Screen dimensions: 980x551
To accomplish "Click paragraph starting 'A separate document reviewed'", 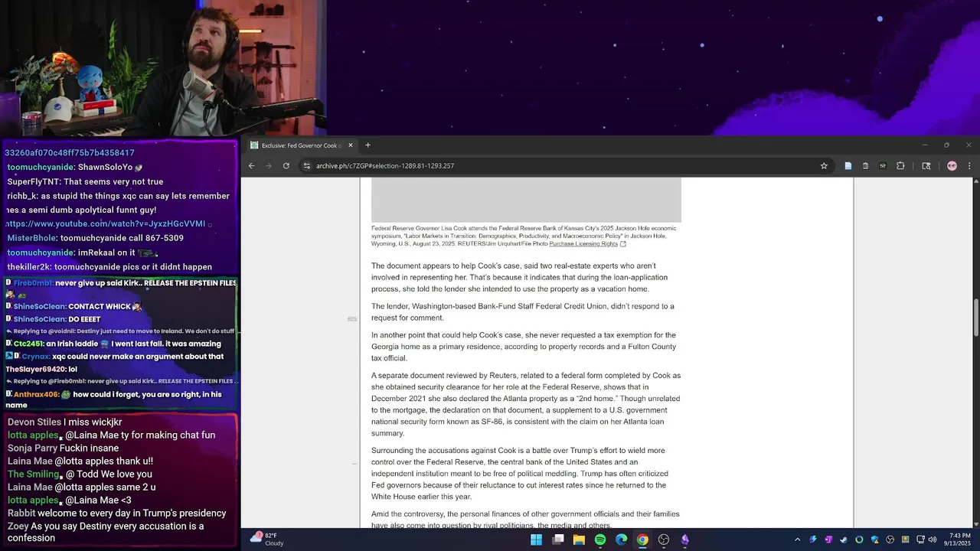I will pos(526,404).
